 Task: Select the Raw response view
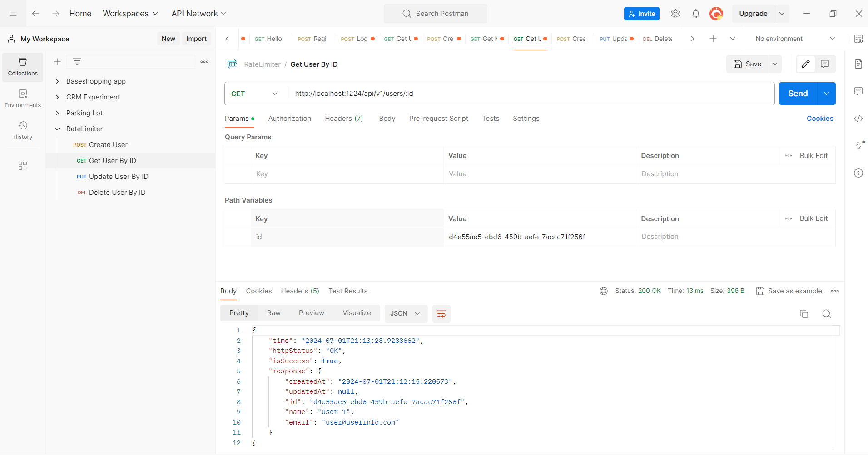pyautogui.click(x=273, y=313)
